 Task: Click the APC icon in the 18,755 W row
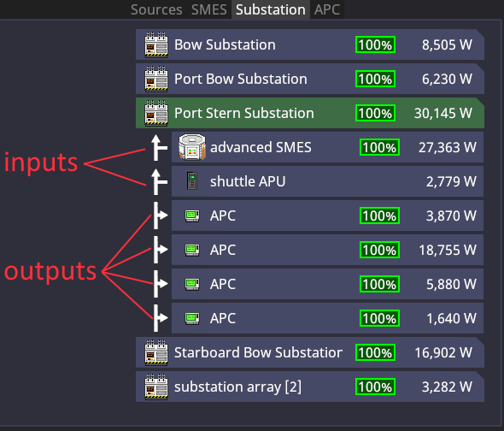click(192, 250)
